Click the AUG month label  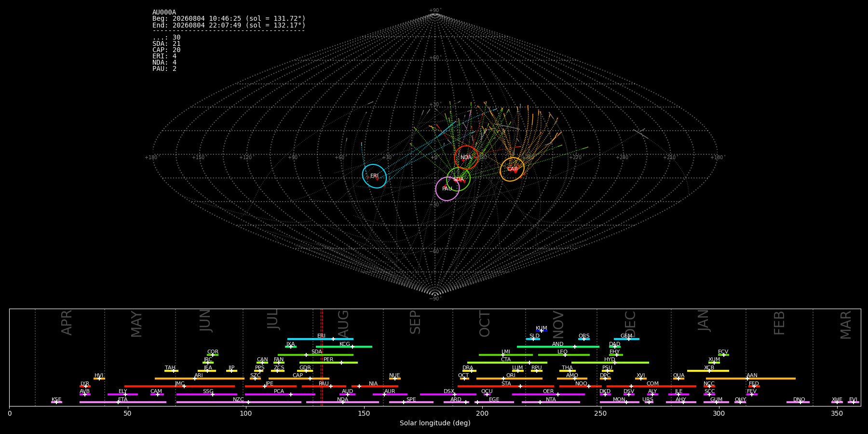[343, 323]
